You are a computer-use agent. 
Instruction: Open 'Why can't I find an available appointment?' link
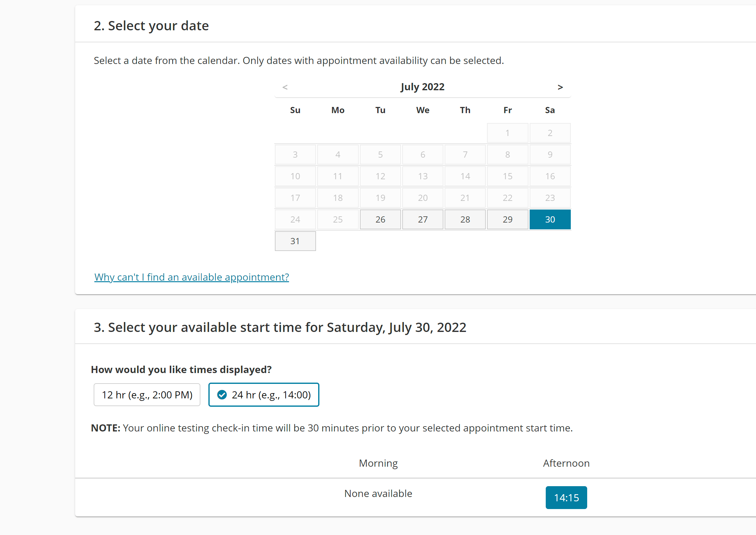pos(191,277)
